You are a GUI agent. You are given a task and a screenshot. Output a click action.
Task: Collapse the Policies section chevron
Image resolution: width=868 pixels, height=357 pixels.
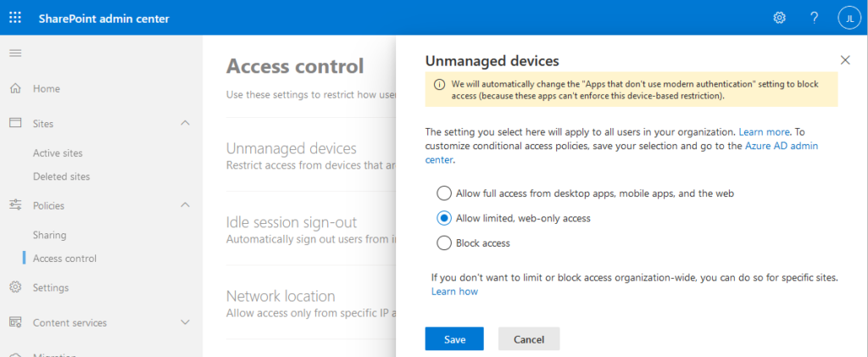pyautogui.click(x=186, y=205)
